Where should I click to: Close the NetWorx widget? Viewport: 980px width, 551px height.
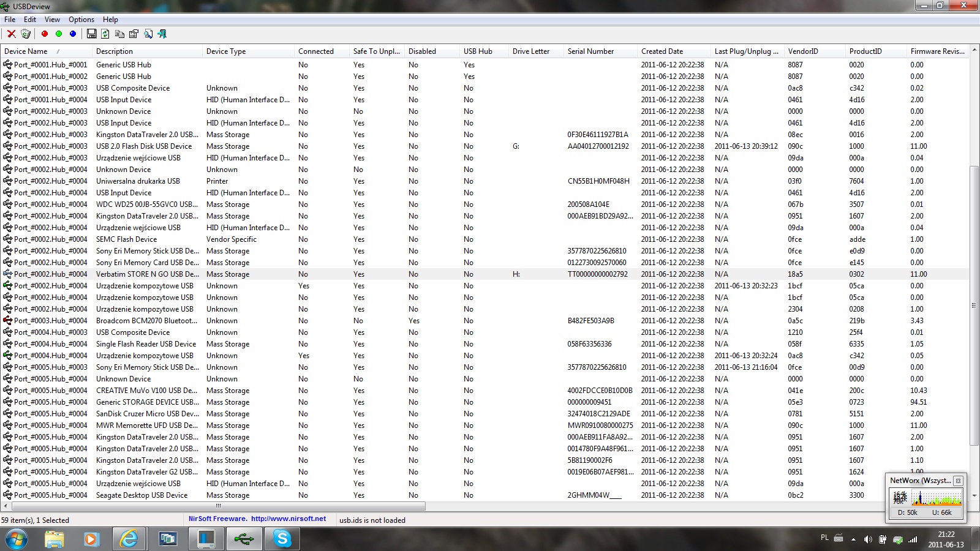coord(958,481)
